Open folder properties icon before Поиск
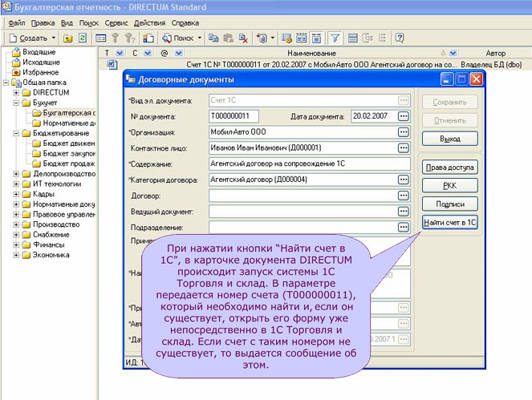 pyautogui.click(x=148, y=38)
